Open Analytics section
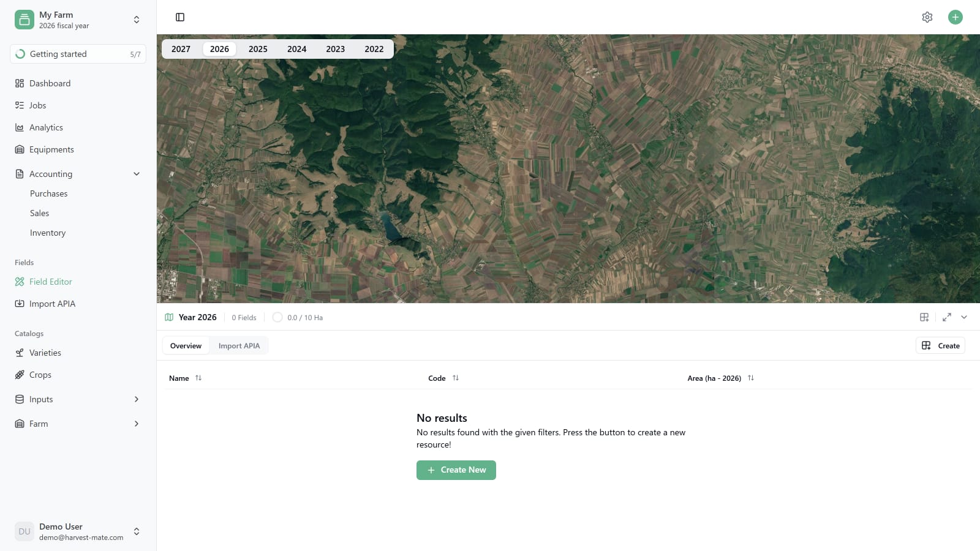980x551 pixels. coord(78,127)
